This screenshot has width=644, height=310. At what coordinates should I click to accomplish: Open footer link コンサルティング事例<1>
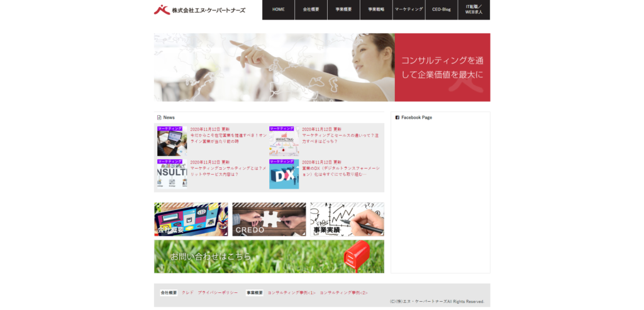pyautogui.click(x=291, y=293)
